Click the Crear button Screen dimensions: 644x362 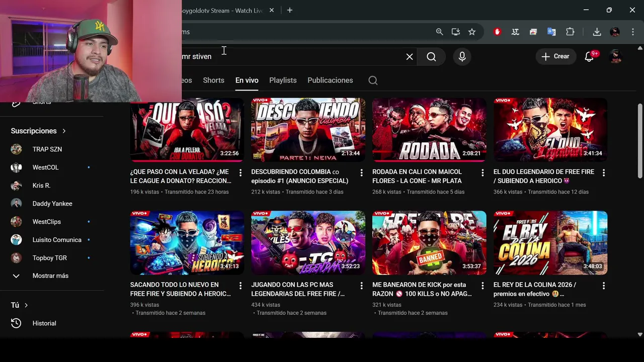tap(555, 56)
